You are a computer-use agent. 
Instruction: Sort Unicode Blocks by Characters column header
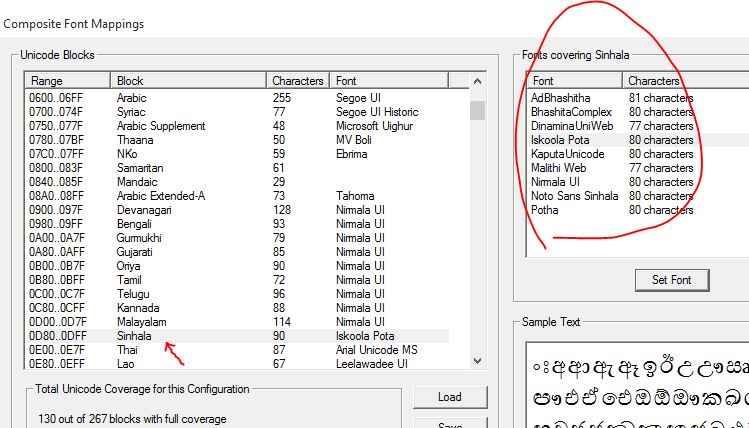click(x=298, y=81)
